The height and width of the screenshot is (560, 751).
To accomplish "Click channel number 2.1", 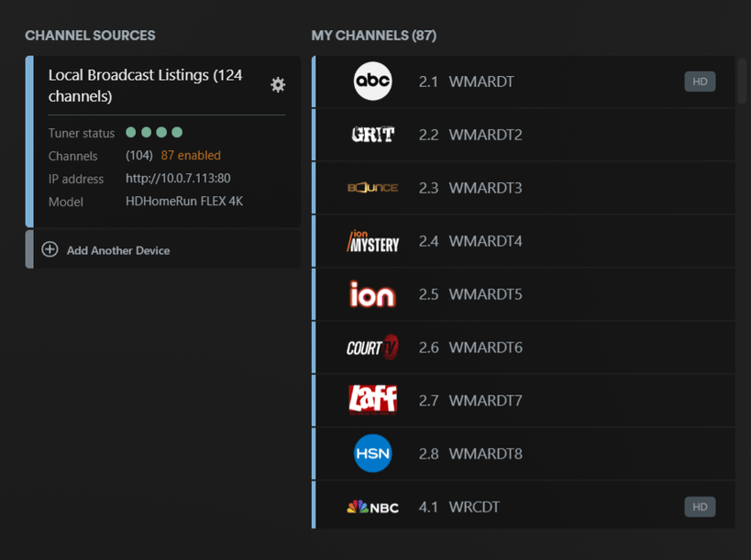I will pyautogui.click(x=428, y=82).
